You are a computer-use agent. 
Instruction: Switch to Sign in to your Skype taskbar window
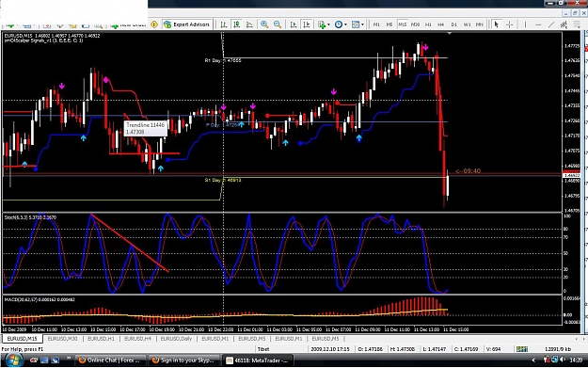click(x=183, y=360)
